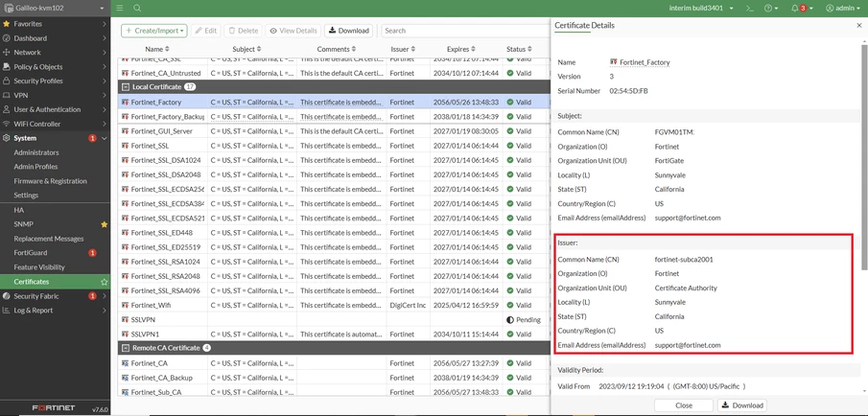The height and width of the screenshot is (416, 868).
Task: Toggle the favorite star on Certificates
Action: [105, 282]
